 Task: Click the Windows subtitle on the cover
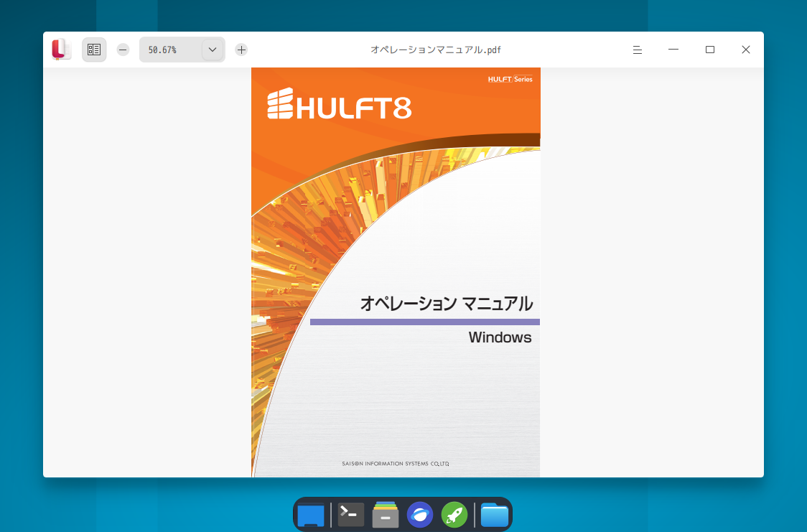500,337
